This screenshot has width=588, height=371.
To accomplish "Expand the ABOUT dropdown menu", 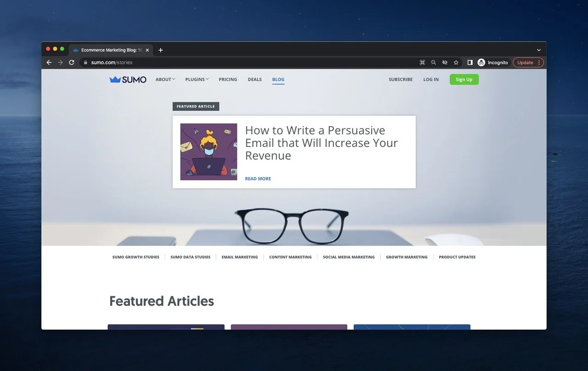I will 165,79.
